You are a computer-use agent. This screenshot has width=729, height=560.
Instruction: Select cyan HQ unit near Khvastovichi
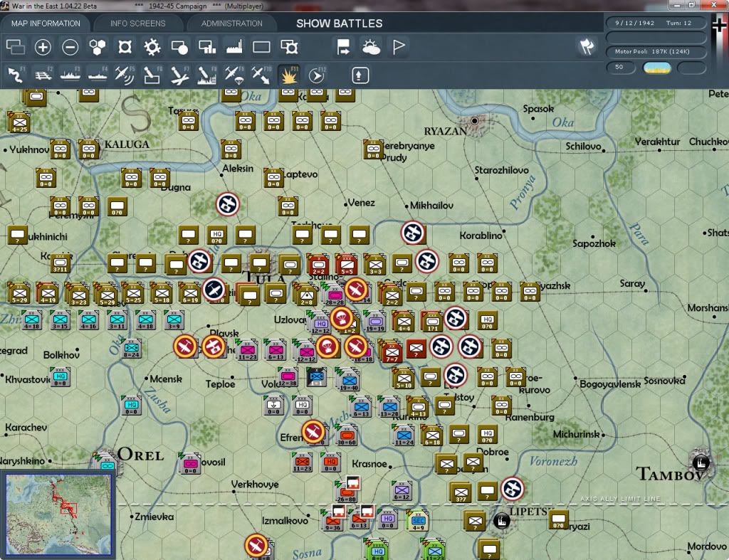(x=61, y=377)
